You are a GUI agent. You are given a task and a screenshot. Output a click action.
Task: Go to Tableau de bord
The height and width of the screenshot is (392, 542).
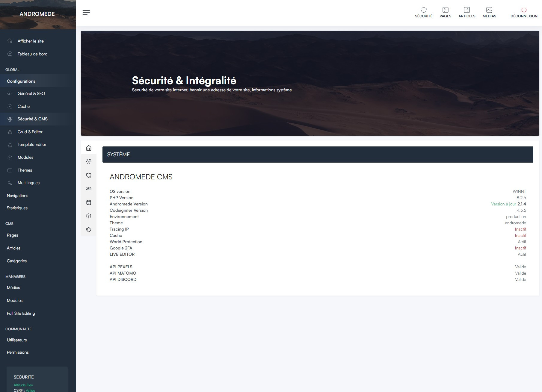pos(32,54)
